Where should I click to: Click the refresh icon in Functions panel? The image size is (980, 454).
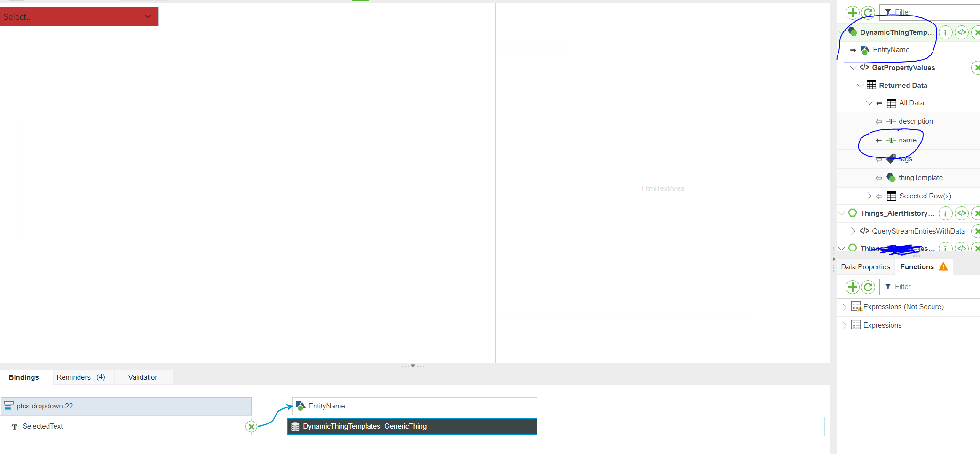click(868, 287)
